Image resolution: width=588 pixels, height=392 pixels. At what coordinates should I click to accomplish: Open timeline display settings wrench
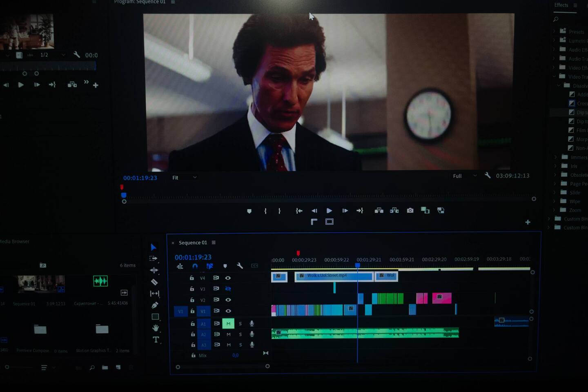point(240,266)
